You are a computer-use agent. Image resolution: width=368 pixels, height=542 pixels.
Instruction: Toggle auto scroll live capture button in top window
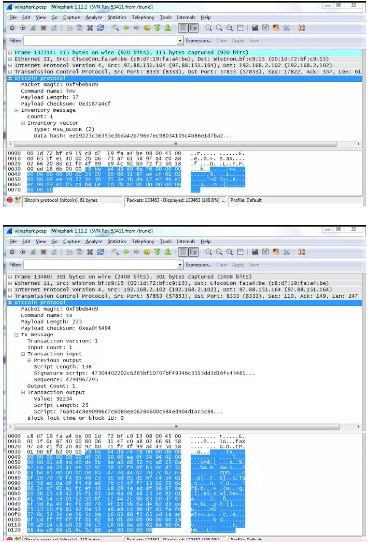click(194, 28)
